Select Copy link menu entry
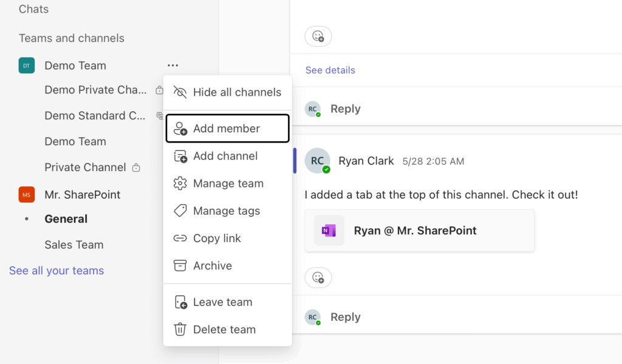The width and height of the screenshot is (622, 364). [228, 238]
